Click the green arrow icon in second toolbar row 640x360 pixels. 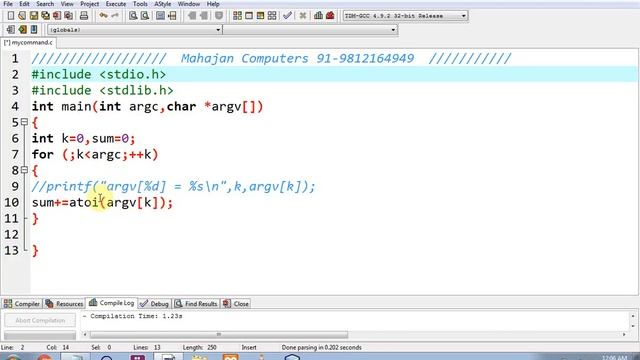[22, 29]
